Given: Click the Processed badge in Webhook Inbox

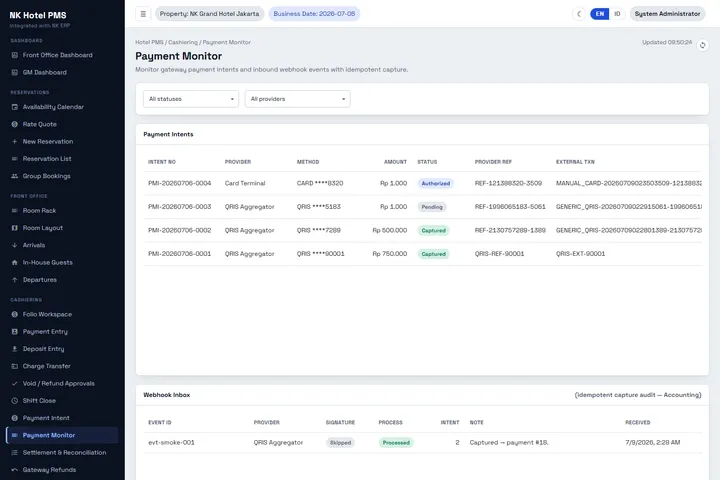Looking at the screenshot, I should [x=396, y=443].
